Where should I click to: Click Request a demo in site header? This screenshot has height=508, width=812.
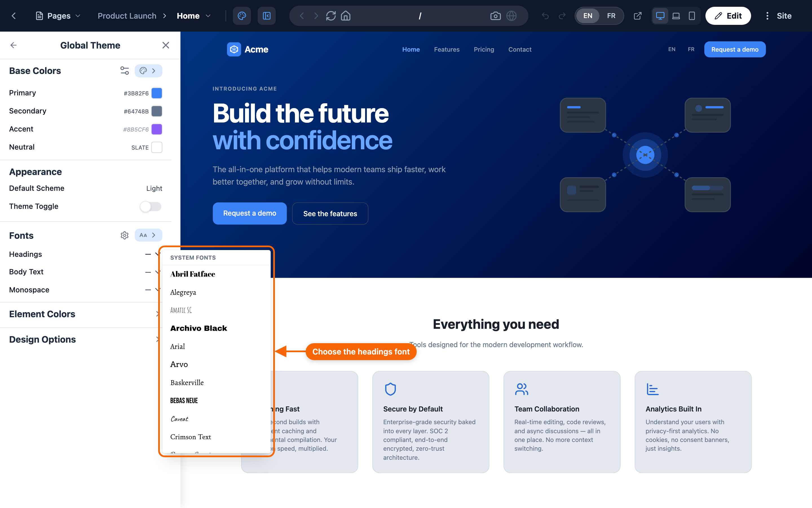click(x=734, y=49)
